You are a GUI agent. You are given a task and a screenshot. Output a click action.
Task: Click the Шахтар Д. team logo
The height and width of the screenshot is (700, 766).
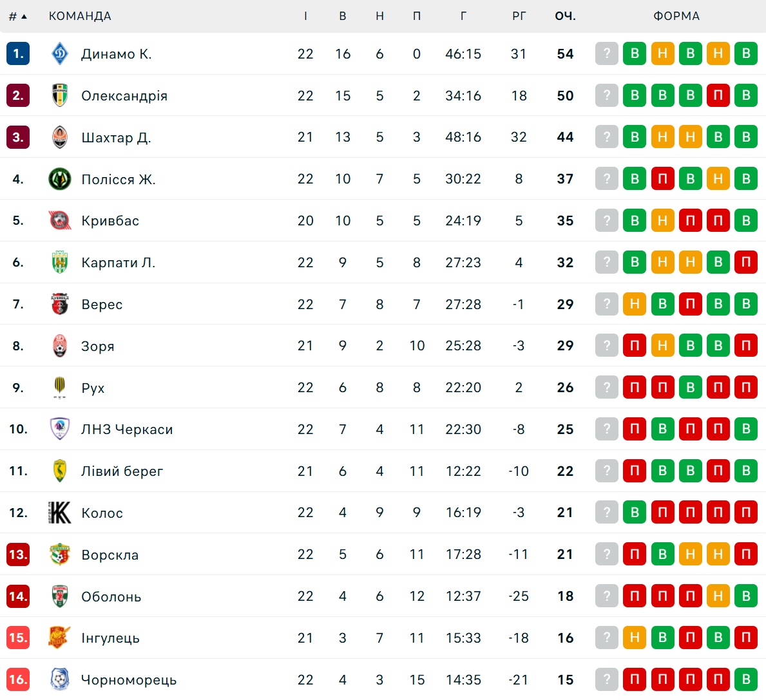tap(60, 137)
